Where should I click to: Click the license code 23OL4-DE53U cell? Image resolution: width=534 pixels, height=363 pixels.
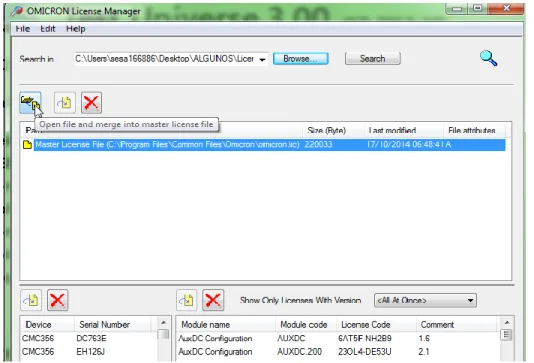365,351
